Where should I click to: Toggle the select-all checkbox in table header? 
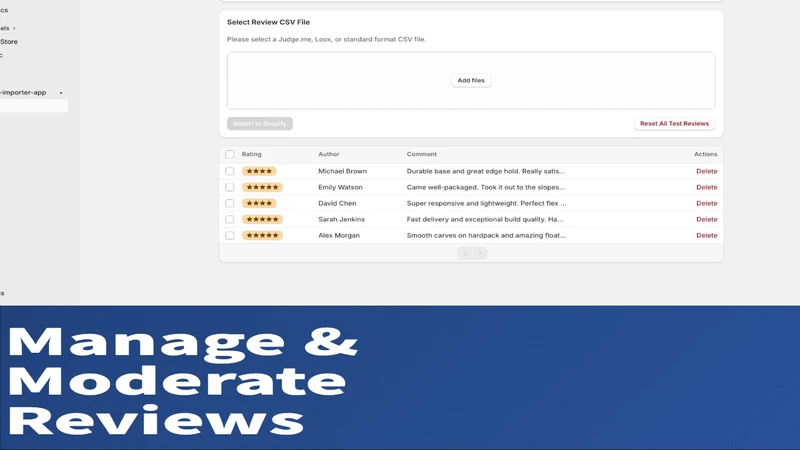tap(230, 154)
